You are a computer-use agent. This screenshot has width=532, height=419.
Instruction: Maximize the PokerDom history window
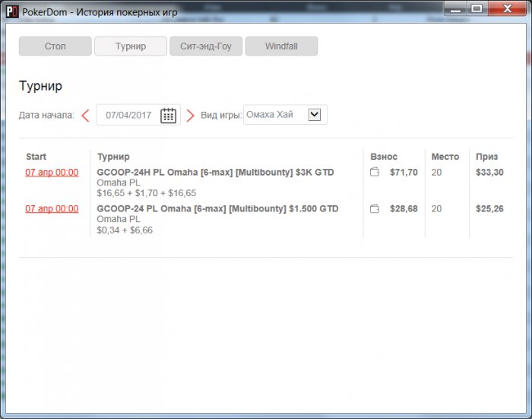tap(477, 9)
